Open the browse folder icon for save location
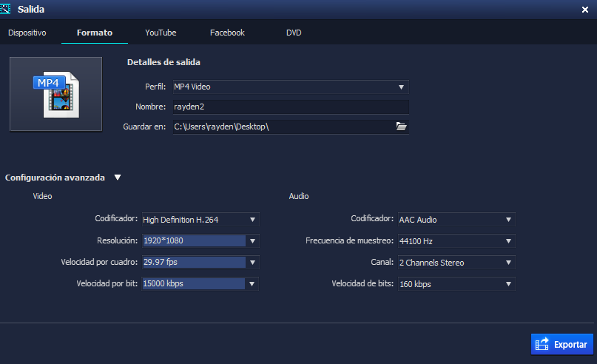The width and height of the screenshot is (597, 364). 401,127
